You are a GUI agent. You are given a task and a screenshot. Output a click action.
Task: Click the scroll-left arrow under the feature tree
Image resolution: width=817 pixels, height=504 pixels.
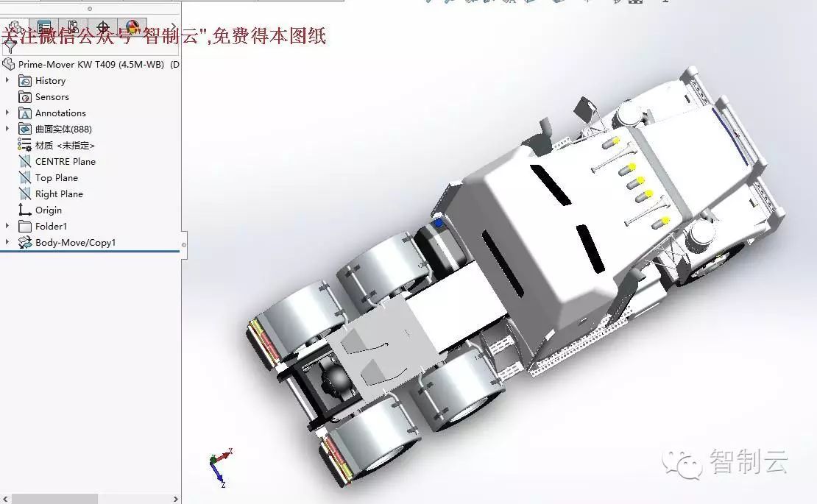coord(4,499)
